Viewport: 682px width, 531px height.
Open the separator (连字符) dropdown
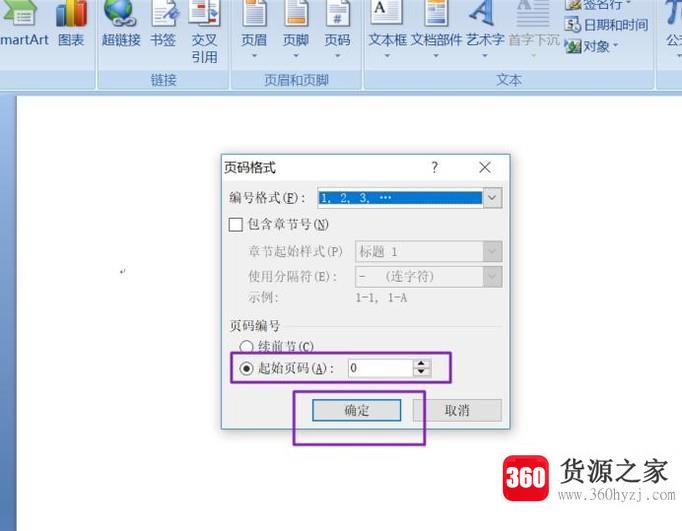pyautogui.click(x=492, y=277)
